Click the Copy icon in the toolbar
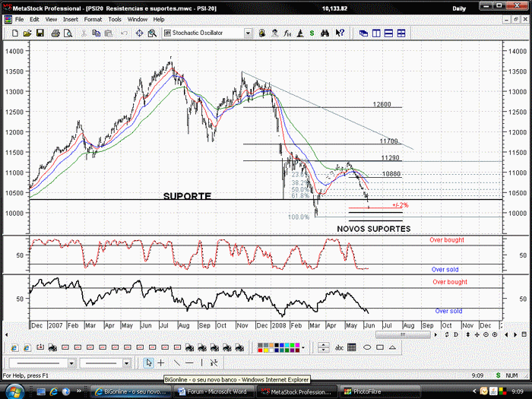 96,33
